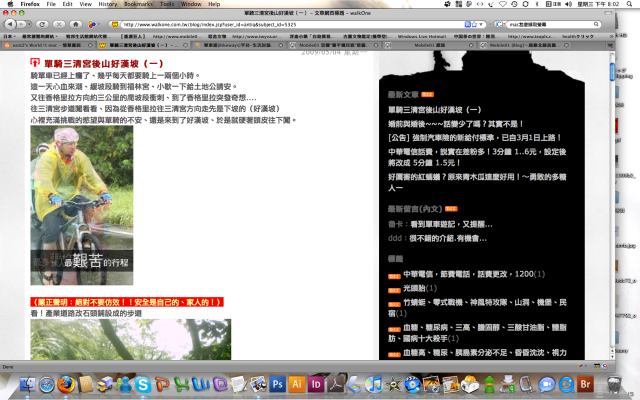Bookmark this page with the star icon
The width and height of the screenshot is (640, 400).
tap(474, 24)
